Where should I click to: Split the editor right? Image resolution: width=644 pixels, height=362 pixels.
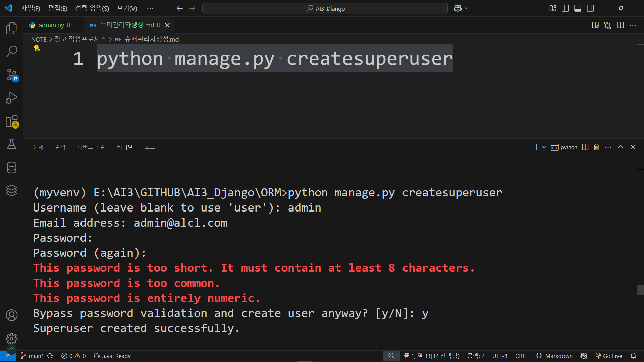click(620, 25)
